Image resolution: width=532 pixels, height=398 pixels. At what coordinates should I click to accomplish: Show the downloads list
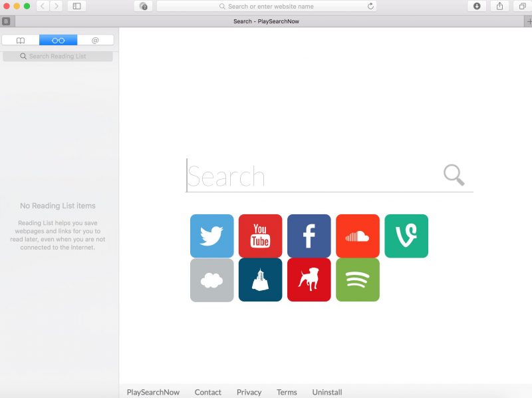point(477,6)
